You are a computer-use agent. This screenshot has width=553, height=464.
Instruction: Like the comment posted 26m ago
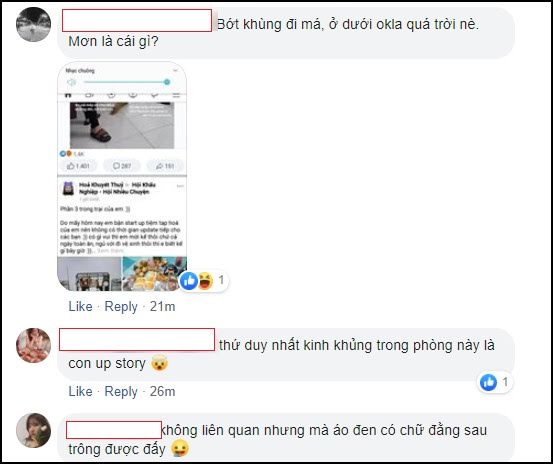coord(80,391)
